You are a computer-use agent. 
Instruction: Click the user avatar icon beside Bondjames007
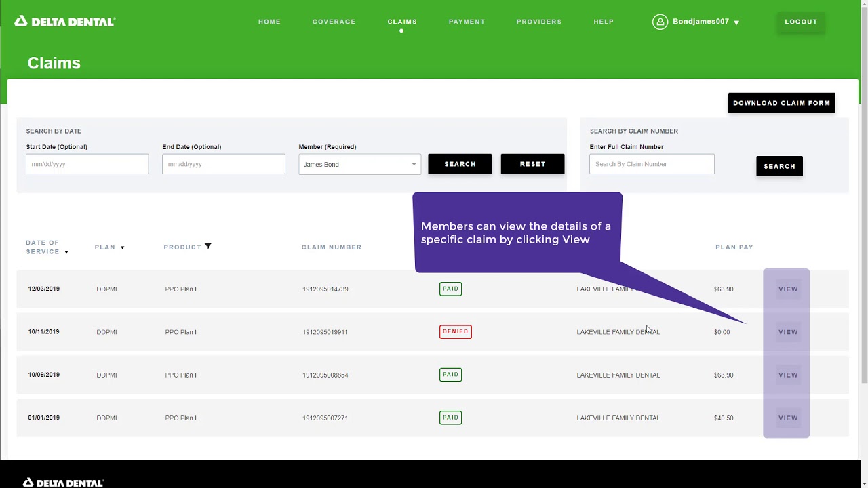660,22
